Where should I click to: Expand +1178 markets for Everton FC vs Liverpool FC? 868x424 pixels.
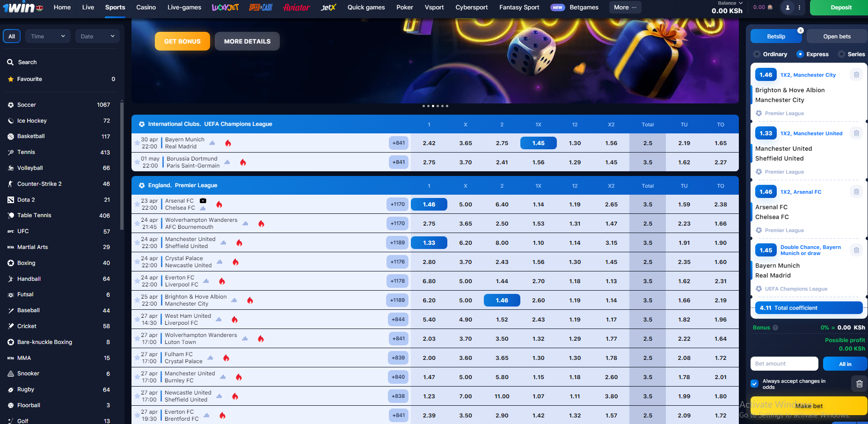pyautogui.click(x=398, y=281)
